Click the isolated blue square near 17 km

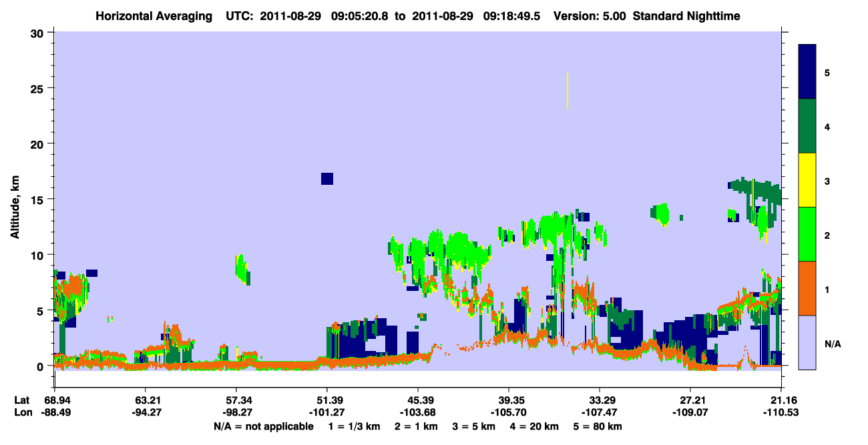[x=327, y=178]
